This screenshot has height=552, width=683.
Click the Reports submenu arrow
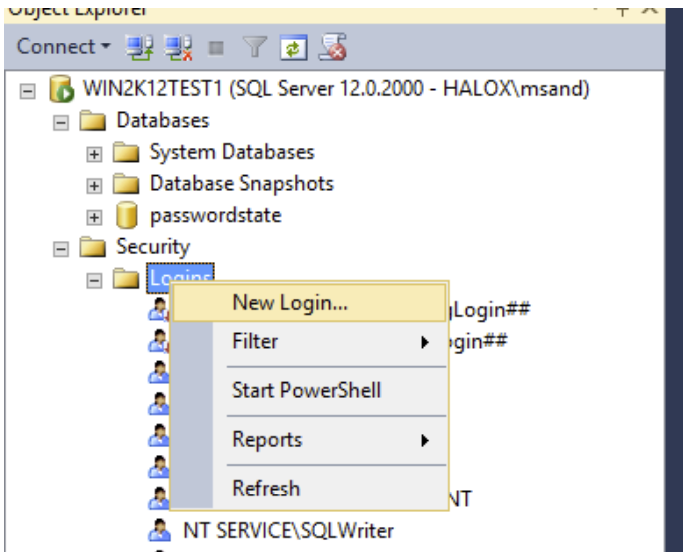425,441
